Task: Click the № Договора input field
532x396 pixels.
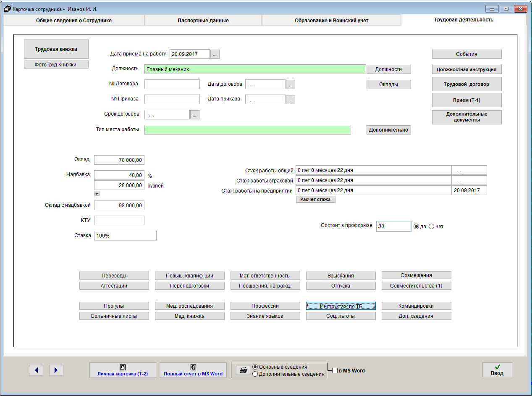Action: [172, 84]
